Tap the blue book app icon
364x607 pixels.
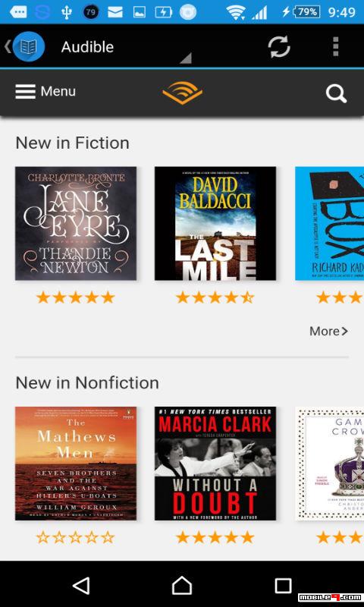tap(29, 47)
